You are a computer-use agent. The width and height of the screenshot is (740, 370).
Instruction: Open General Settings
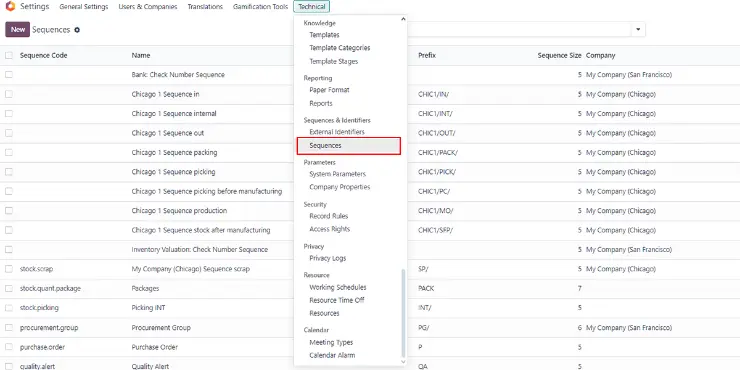tap(84, 7)
